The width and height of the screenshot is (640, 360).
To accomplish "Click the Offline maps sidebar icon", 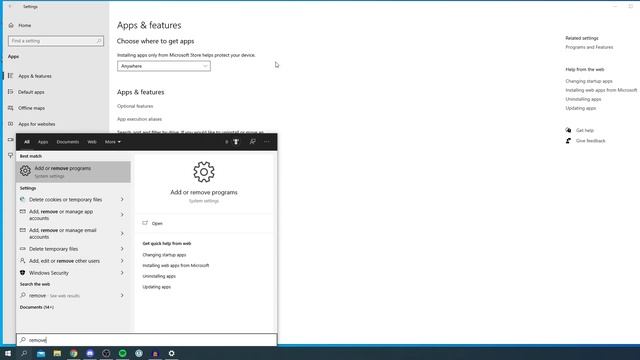I will 11,108.
